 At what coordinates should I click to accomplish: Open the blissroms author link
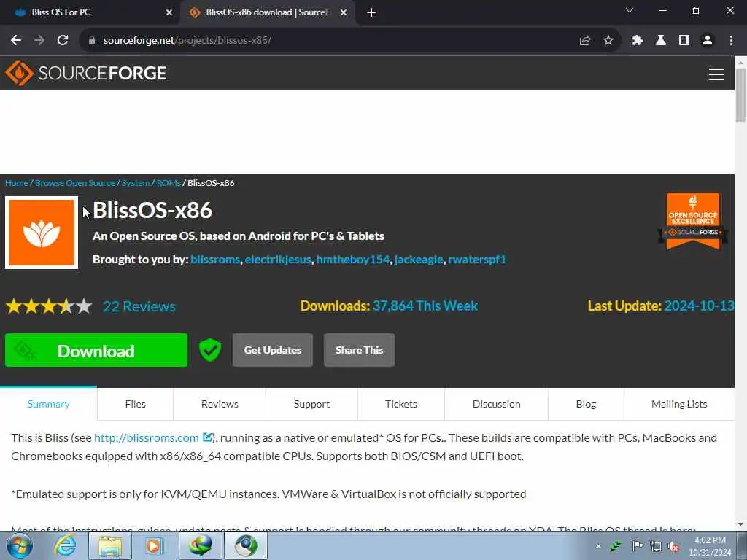pos(215,260)
